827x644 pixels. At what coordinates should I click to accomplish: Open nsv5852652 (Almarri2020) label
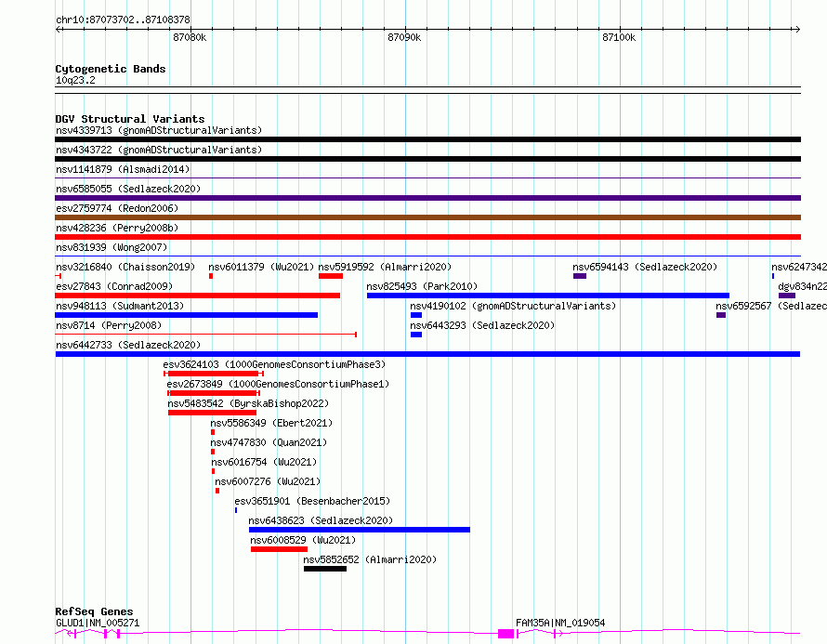(x=370, y=559)
